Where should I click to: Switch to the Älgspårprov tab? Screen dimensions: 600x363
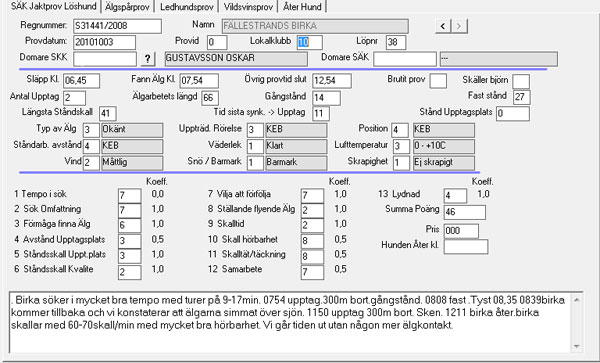[x=127, y=7]
